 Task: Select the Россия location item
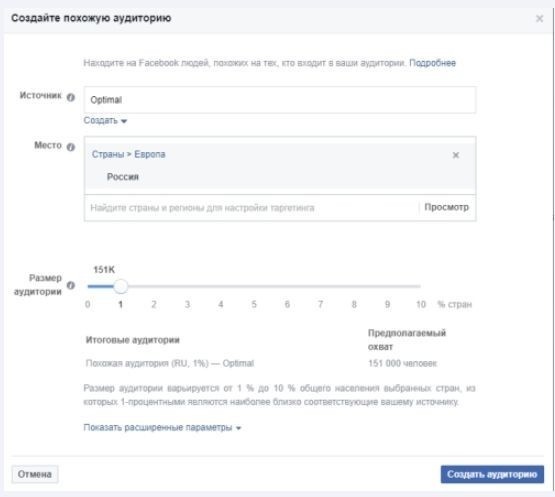pyautogui.click(x=123, y=177)
